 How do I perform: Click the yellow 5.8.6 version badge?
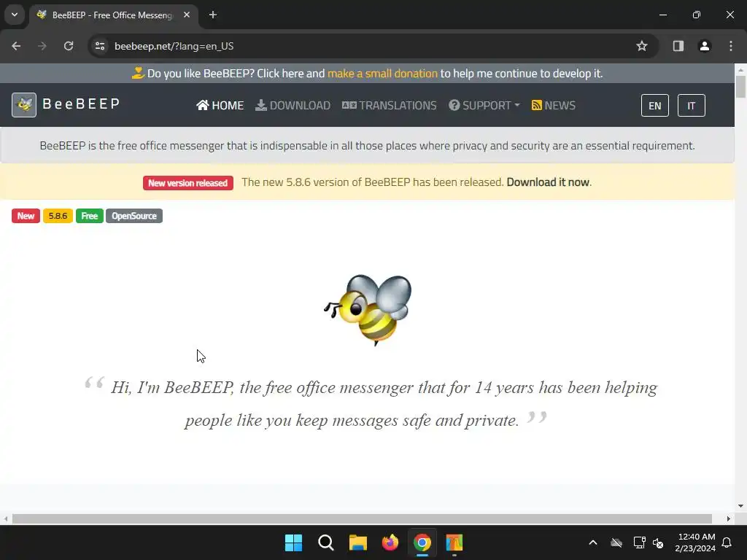(x=58, y=216)
